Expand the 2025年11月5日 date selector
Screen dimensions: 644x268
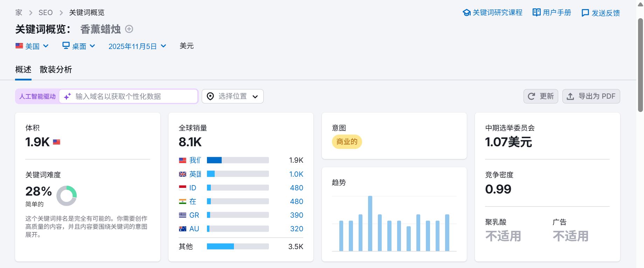coord(137,46)
